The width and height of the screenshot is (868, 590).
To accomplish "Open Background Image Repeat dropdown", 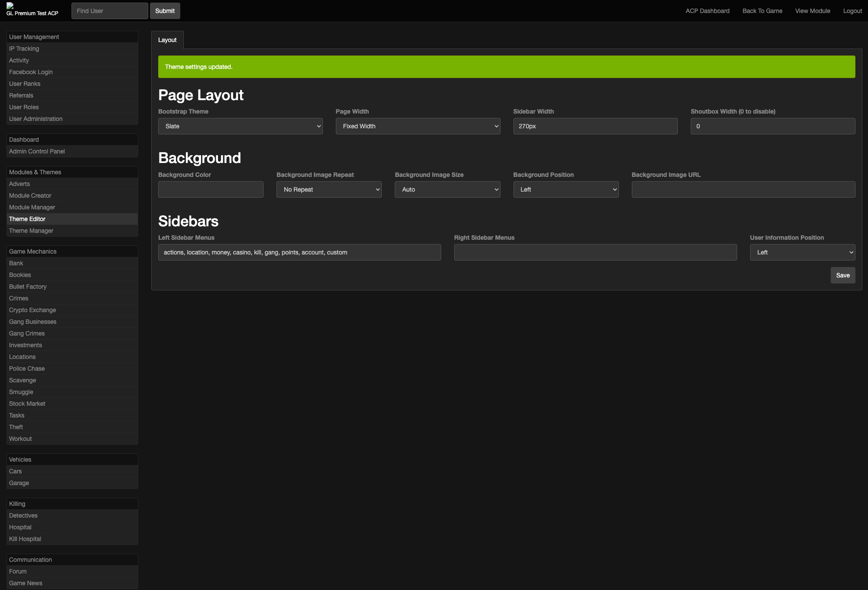I will click(328, 189).
